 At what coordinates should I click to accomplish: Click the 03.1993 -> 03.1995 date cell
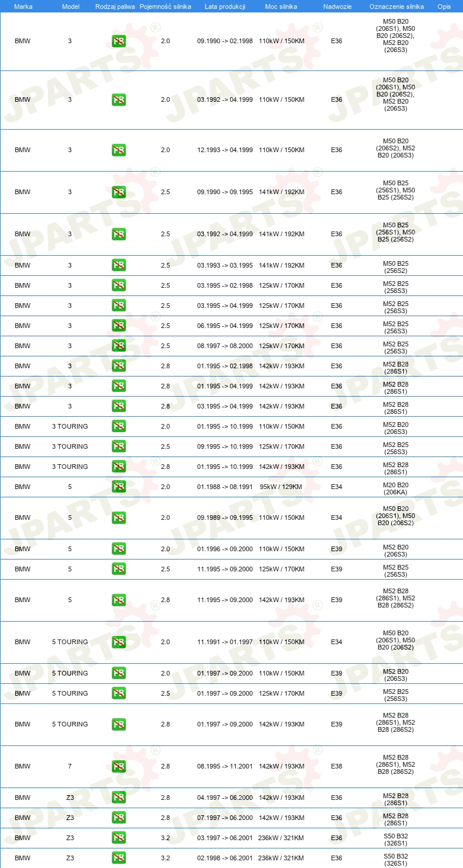point(225,265)
